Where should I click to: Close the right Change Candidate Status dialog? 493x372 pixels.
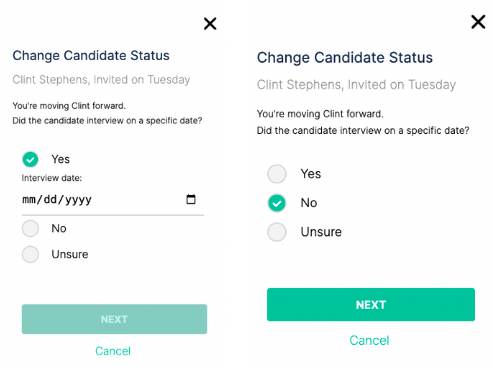[478, 22]
